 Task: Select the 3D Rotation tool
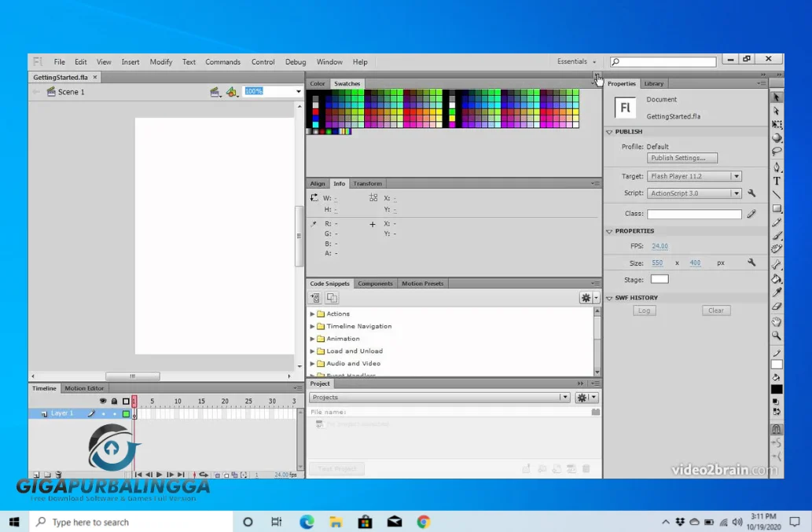777,138
